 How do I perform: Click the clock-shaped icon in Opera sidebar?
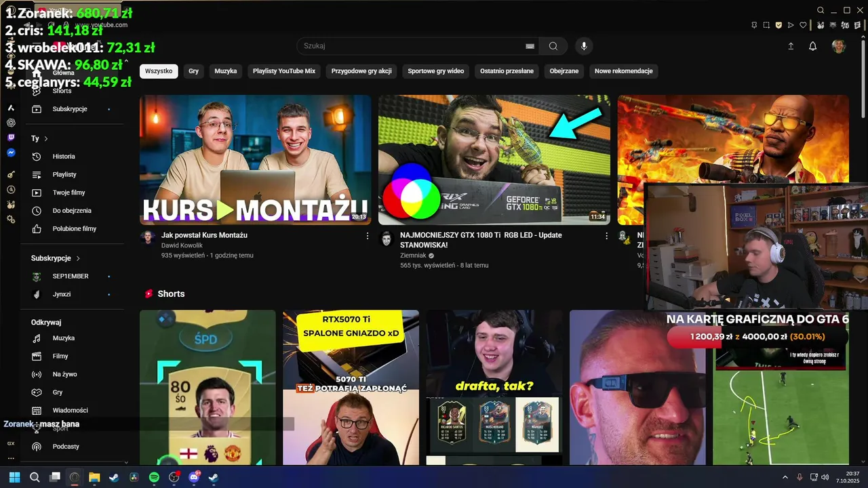point(11,190)
